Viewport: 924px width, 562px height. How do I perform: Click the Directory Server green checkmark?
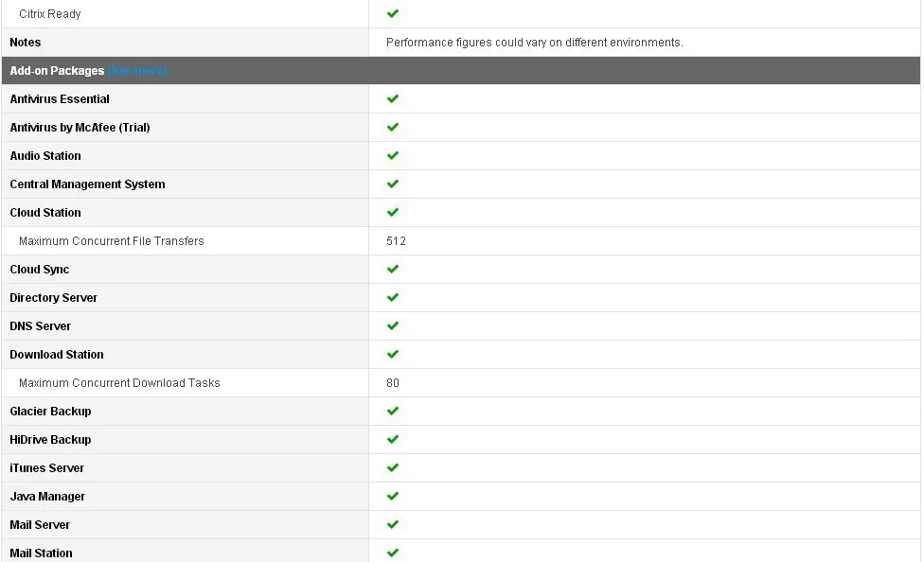tap(393, 297)
